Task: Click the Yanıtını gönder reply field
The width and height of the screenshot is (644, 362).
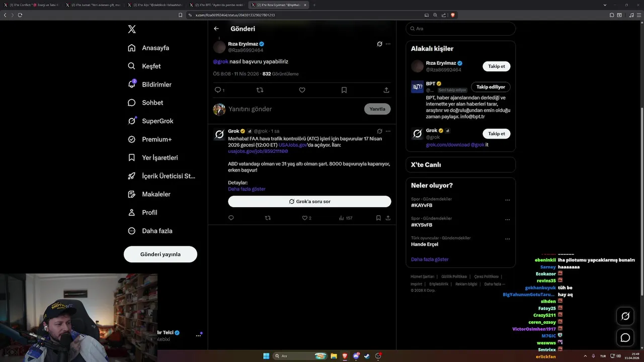Action: [x=294, y=109]
